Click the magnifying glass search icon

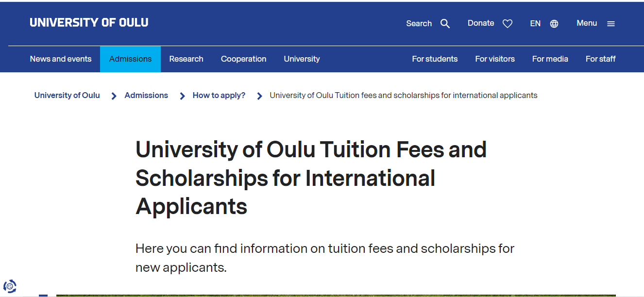[x=445, y=24]
